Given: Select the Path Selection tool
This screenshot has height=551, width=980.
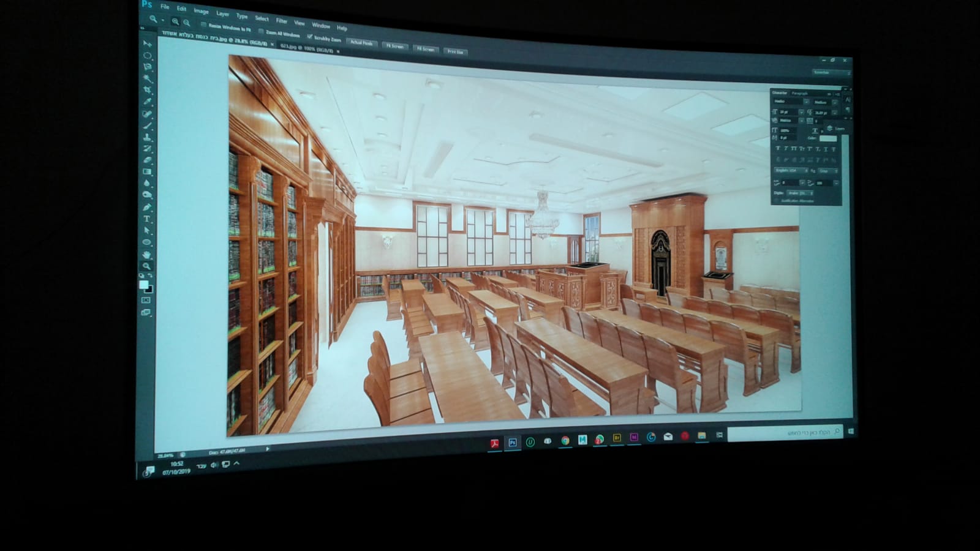Looking at the screenshot, I should click(x=147, y=230).
